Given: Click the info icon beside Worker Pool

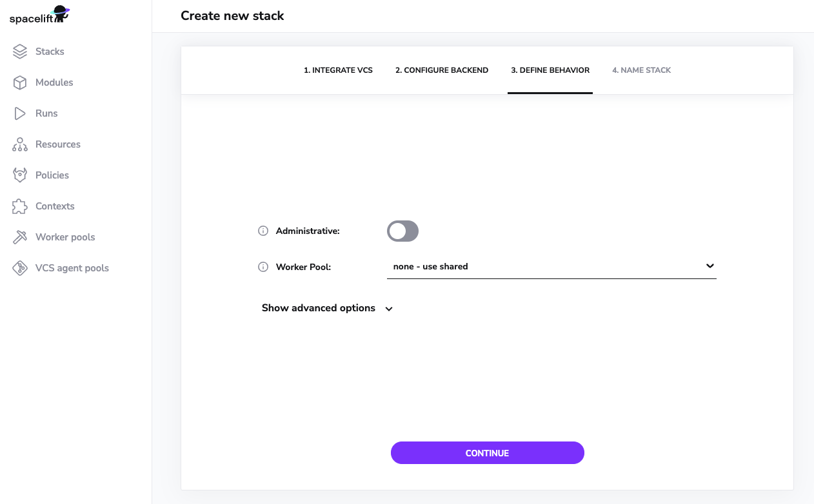Looking at the screenshot, I should pos(263,267).
